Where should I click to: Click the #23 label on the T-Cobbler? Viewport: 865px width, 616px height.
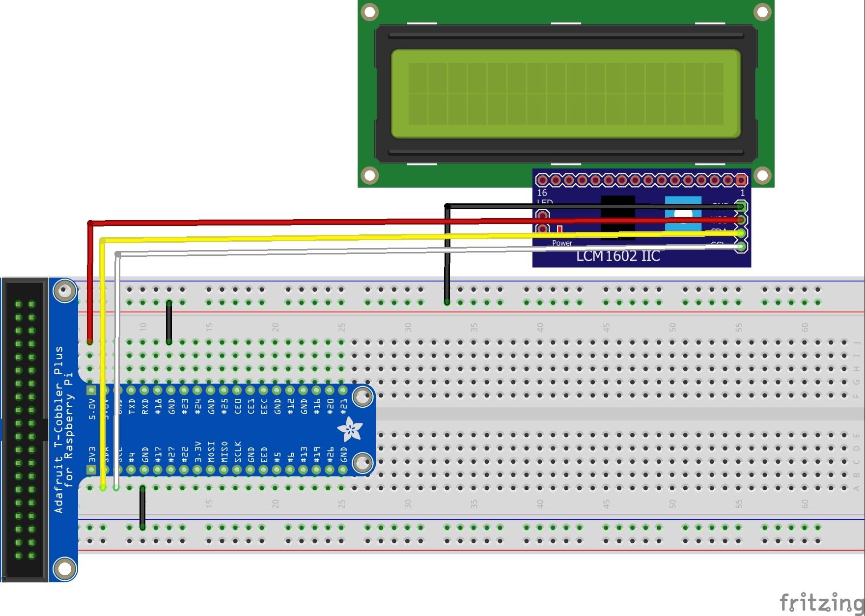click(x=185, y=406)
